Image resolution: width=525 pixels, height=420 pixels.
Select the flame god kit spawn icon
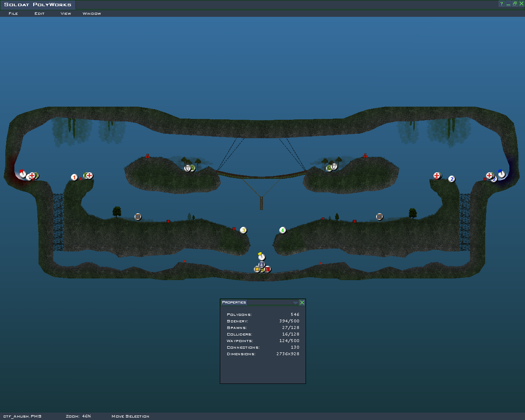coord(257,269)
